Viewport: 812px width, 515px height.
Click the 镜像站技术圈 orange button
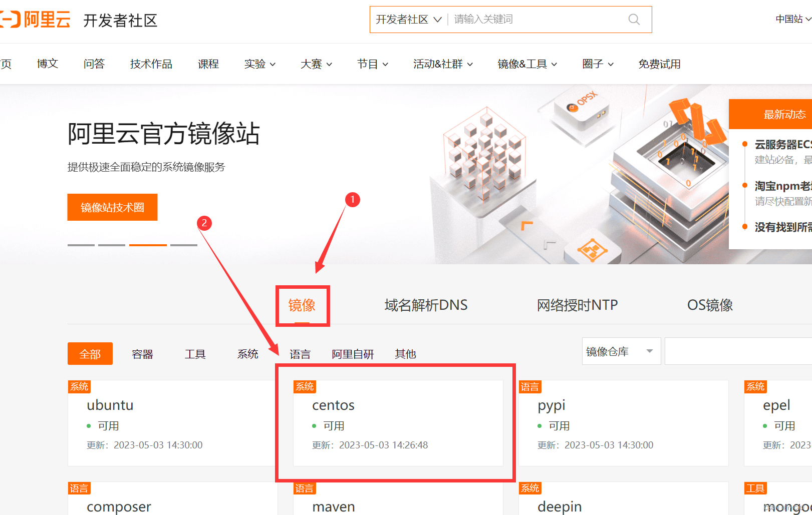tap(112, 207)
